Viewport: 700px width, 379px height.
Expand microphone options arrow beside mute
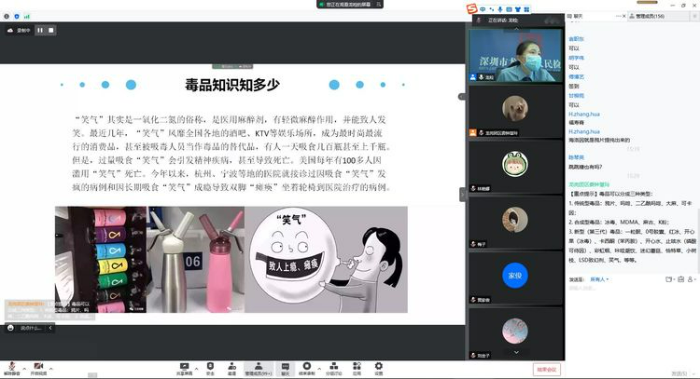24,369
